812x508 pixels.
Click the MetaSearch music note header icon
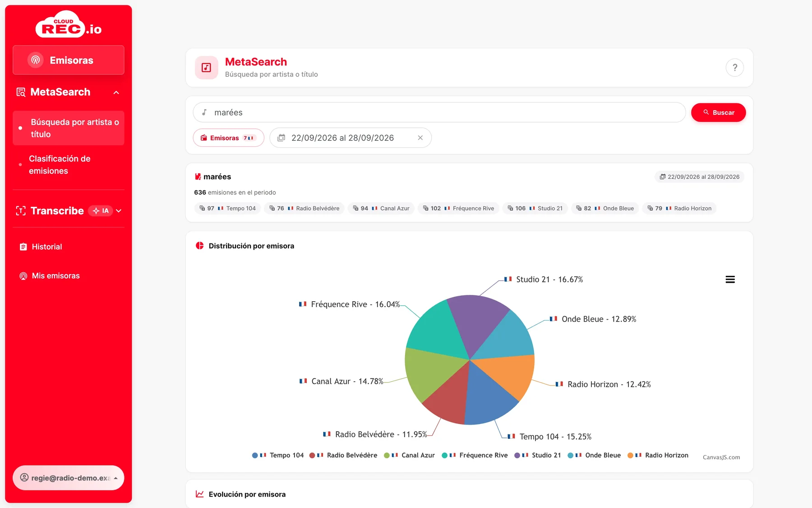point(207,68)
